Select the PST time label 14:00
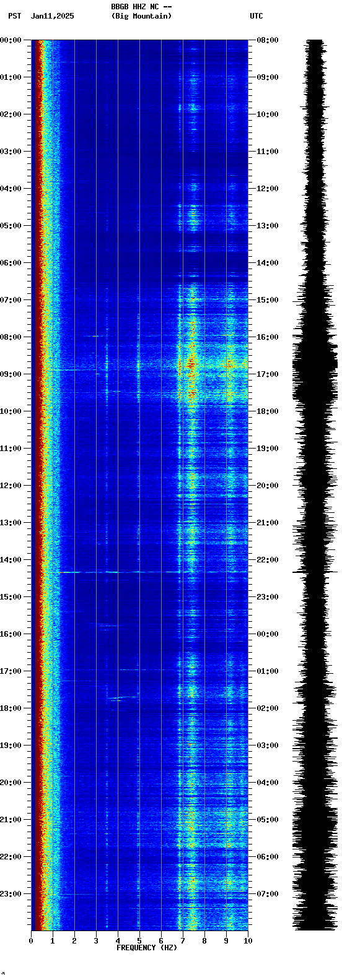The image size is (342, 980). pyautogui.click(x=11, y=560)
